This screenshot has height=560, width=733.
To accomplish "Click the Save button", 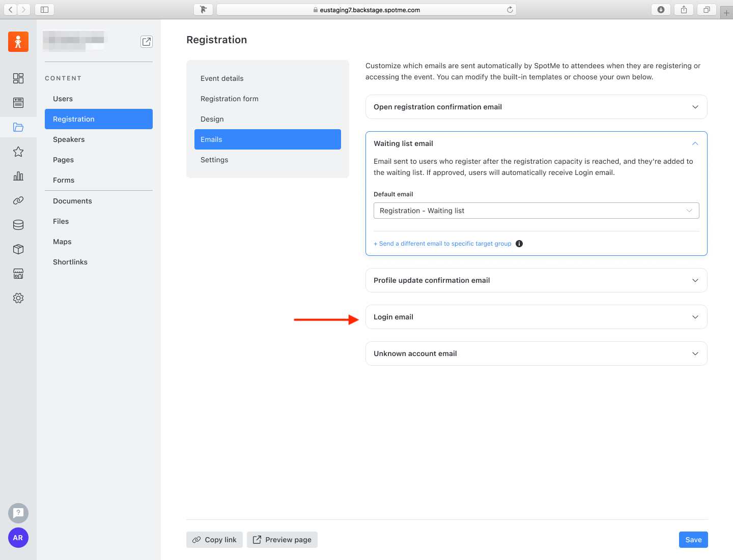I will point(693,540).
